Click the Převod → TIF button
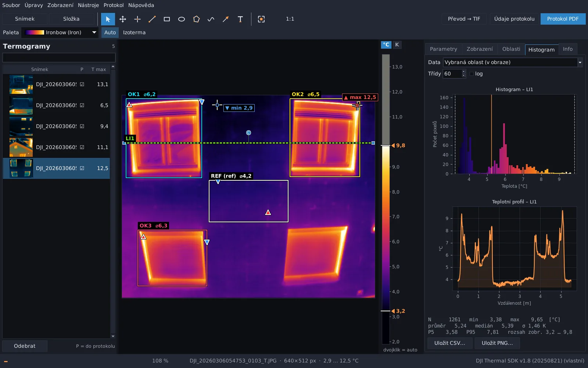The image size is (588, 368). click(464, 19)
